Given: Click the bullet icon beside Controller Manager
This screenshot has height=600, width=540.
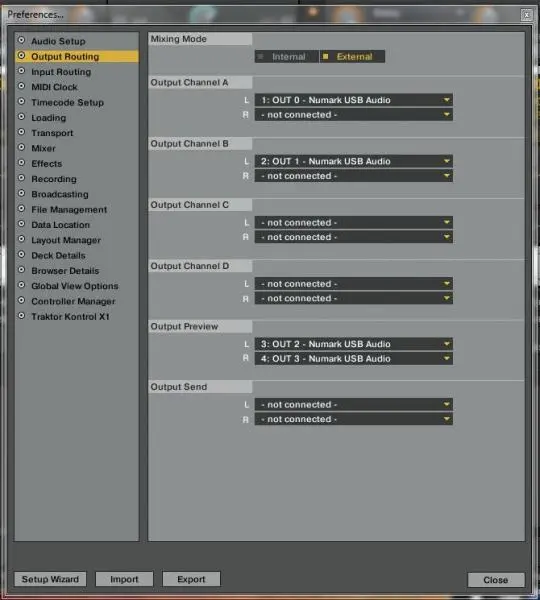Looking at the screenshot, I should [21, 300].
